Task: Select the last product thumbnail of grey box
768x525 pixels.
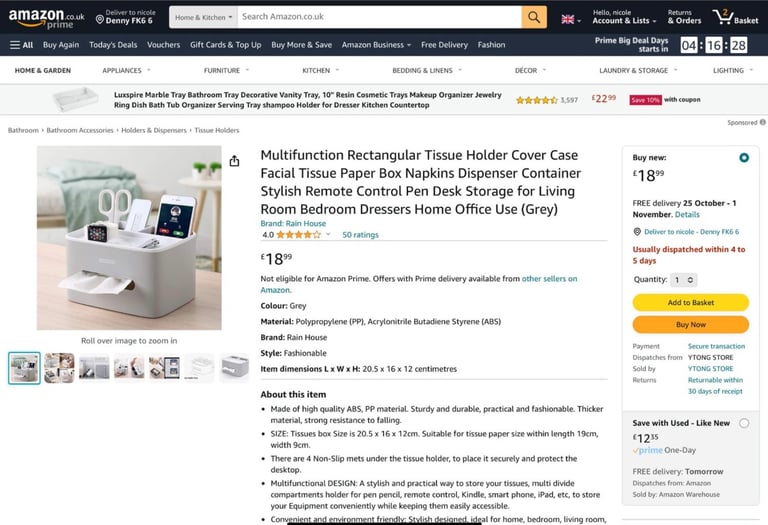Action: coord(234,368)
